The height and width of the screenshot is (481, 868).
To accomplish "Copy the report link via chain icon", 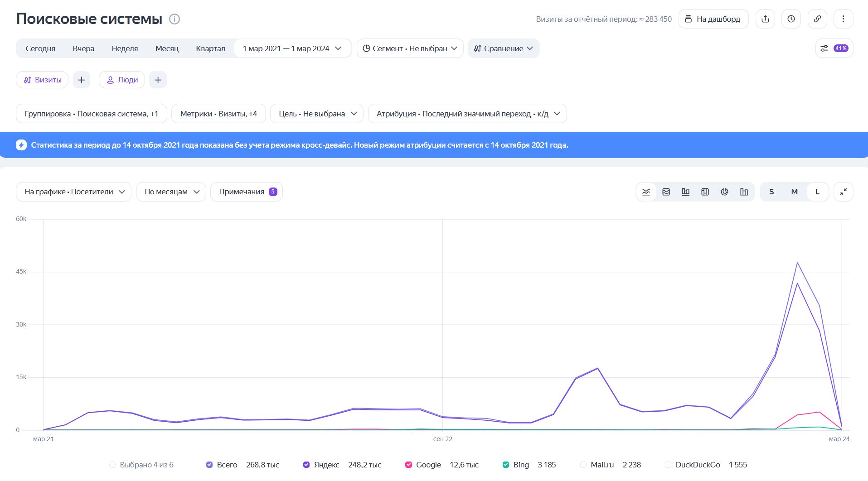I will tap(817, 19).
